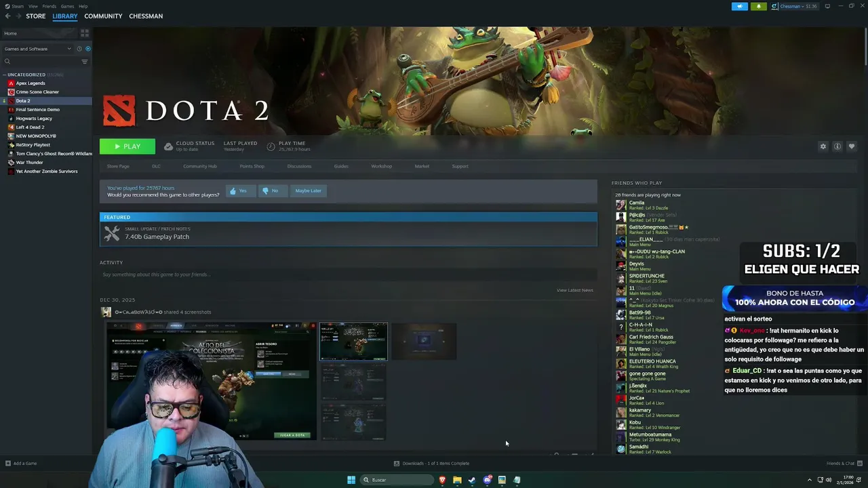
Task: Open Friends & Chat
Action: (x=844, y=464)
